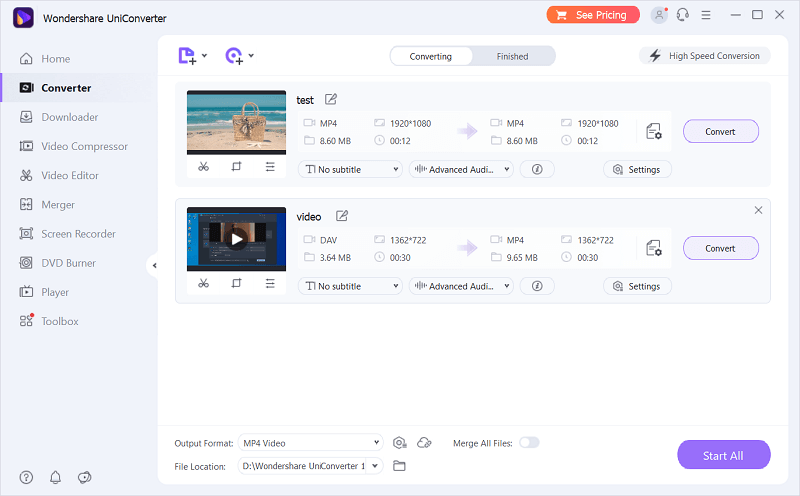The width and height of the screenshot is (800, 496).
Task: Show media info for video
Action: click(537, 286)
